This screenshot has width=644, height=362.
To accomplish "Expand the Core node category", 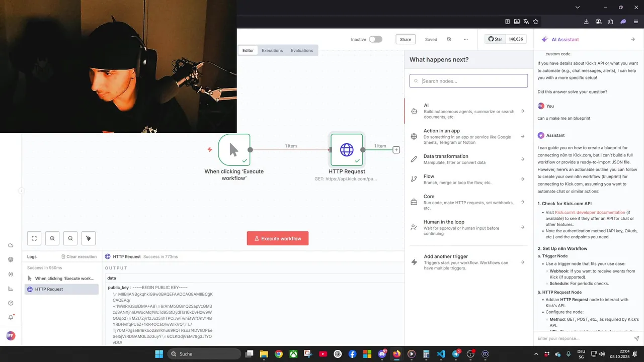I will coord(468,202).
